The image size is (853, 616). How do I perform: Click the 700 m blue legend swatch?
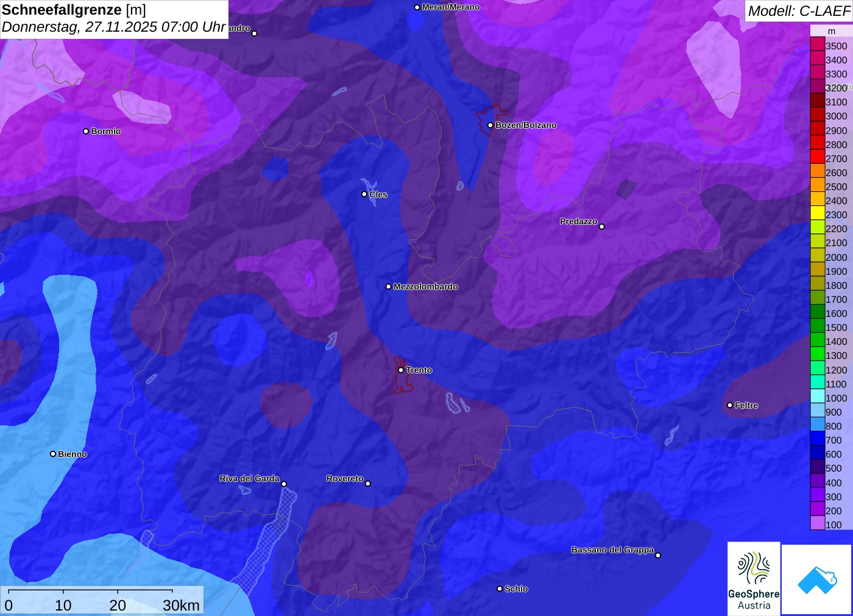817,438
